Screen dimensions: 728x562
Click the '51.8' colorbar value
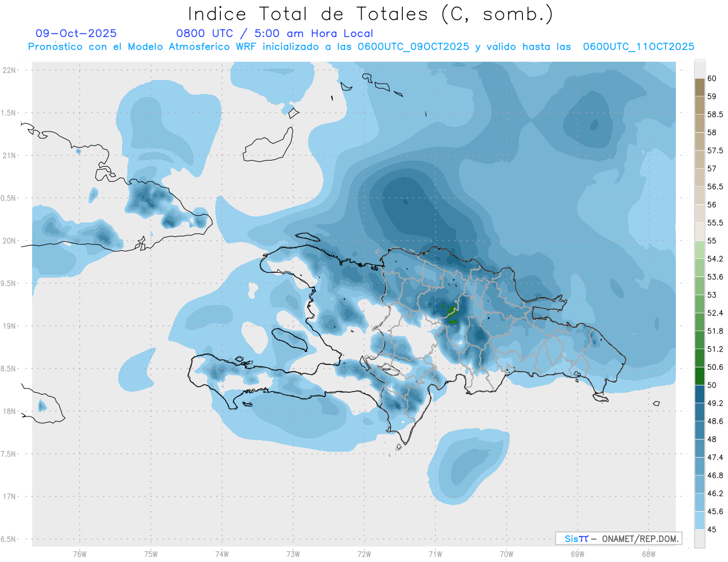[x=716, y=331]
